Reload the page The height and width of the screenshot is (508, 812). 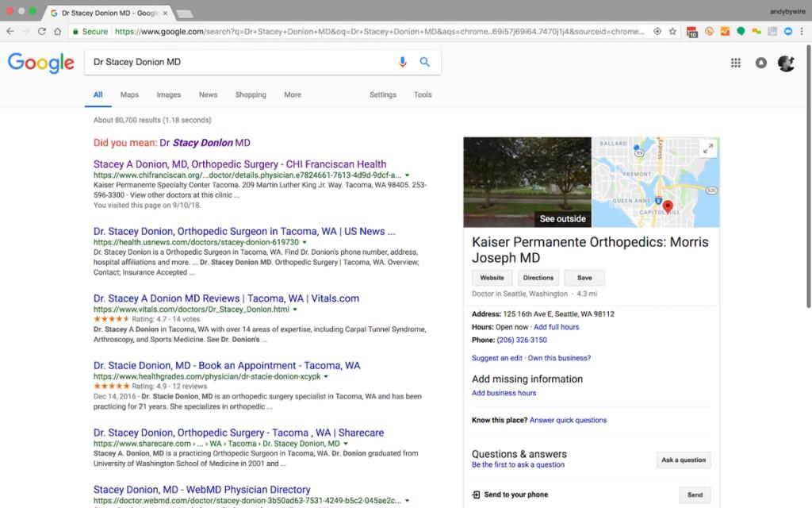click(x=42, y=32)
